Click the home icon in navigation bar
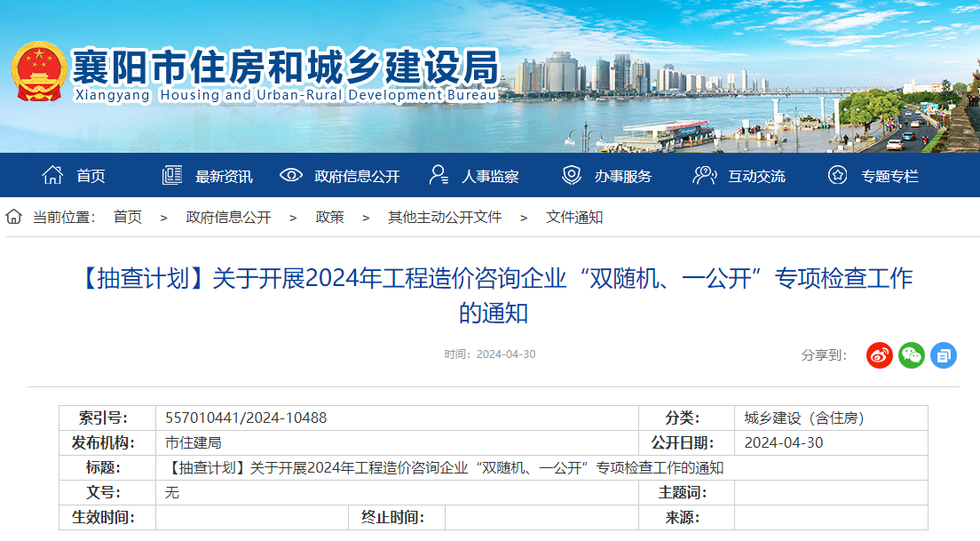Screen dimensions: 980x541 point(52,175)
